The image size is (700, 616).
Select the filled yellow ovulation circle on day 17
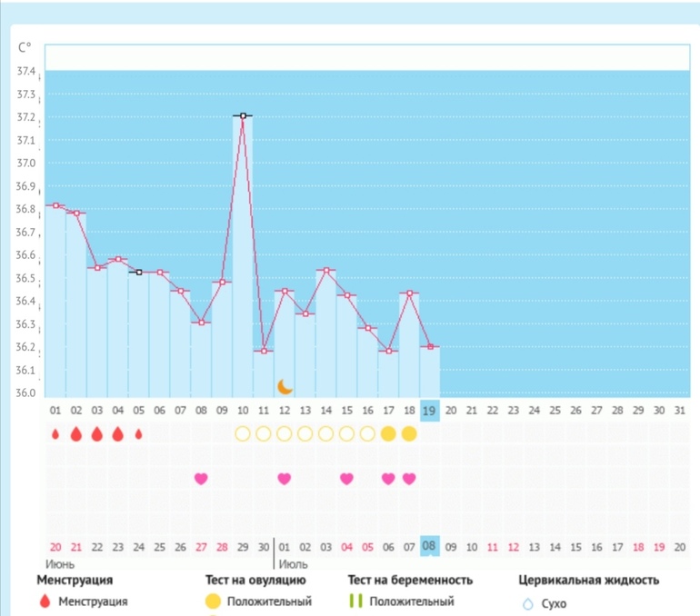388,434
